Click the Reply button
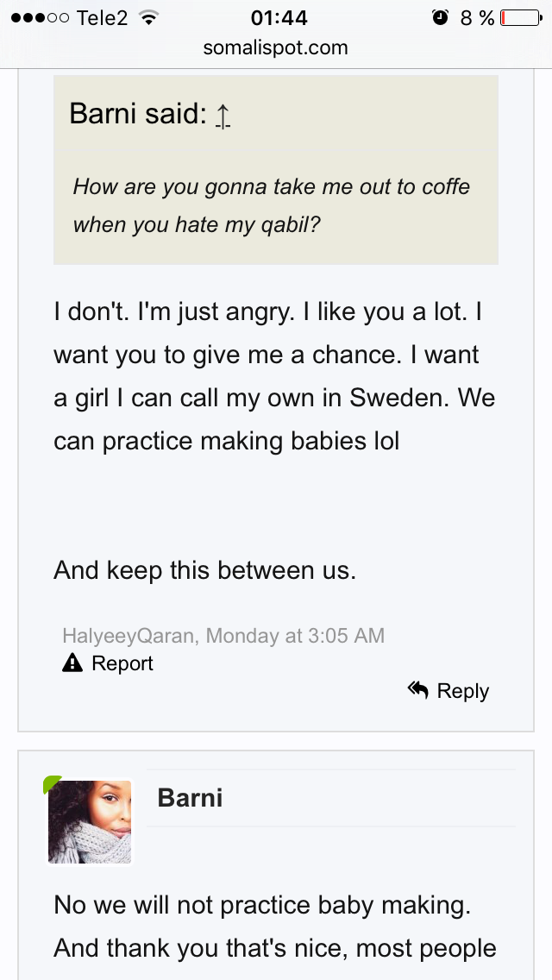Screen dimensions: 552x980 point(448,691)
